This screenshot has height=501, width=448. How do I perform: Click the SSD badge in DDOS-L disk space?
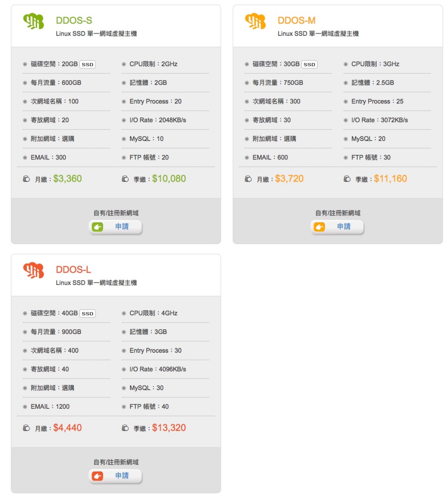(88, 313)
